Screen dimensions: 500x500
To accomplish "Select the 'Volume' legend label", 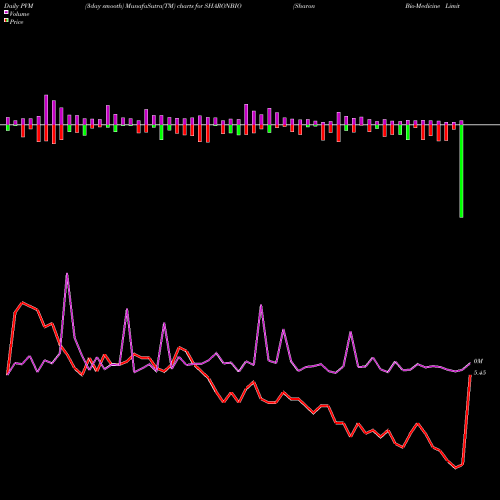I will (19, 14).
